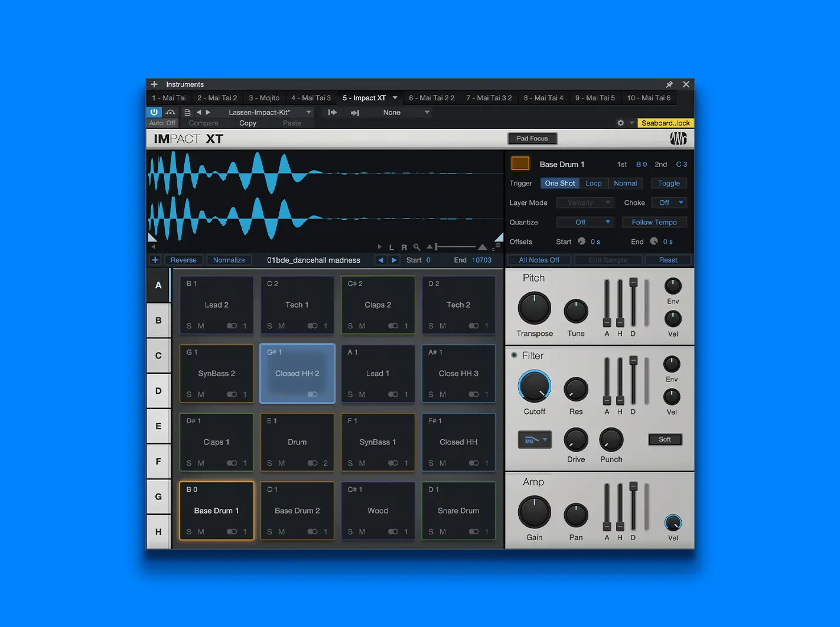Add a sample with the blue plus icon
The width and height of the screenshot is (840, 627).
click(x=155, y=260)
